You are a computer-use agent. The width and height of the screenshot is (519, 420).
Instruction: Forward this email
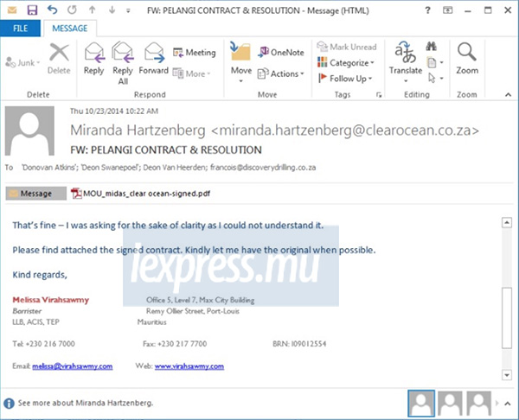click(154, 59)
